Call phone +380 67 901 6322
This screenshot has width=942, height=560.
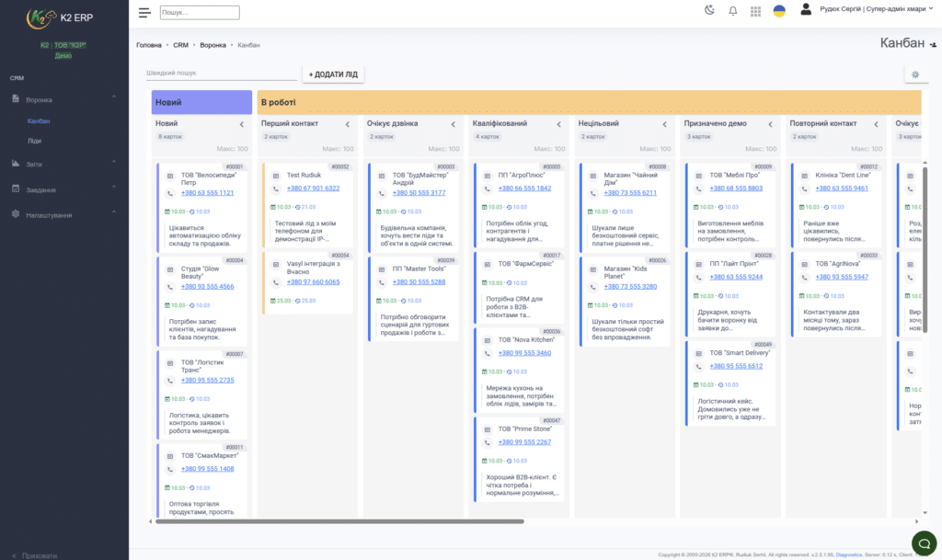pyautogui.click(x=313, y=188)
